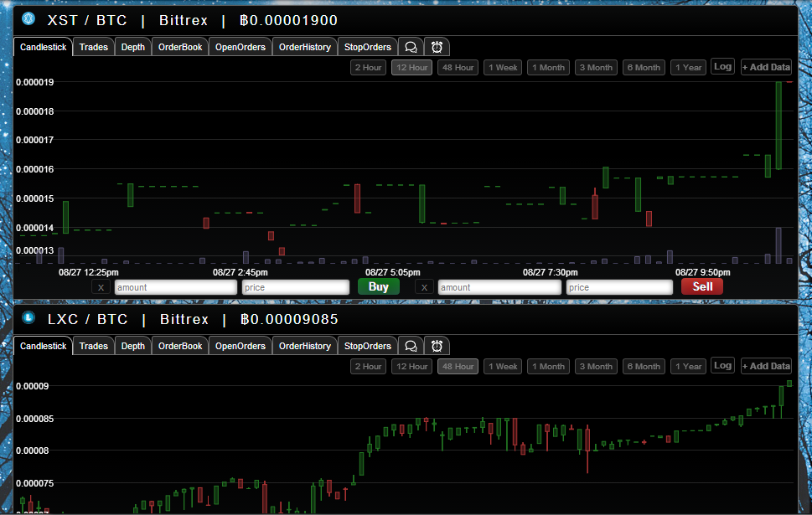
Task: Set XST chart to 48 Hour range
Action: pos(458,67)
